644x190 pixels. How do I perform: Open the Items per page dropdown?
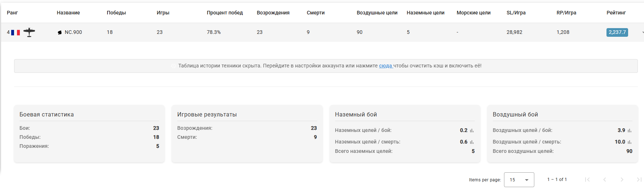[x=519, y=180]
